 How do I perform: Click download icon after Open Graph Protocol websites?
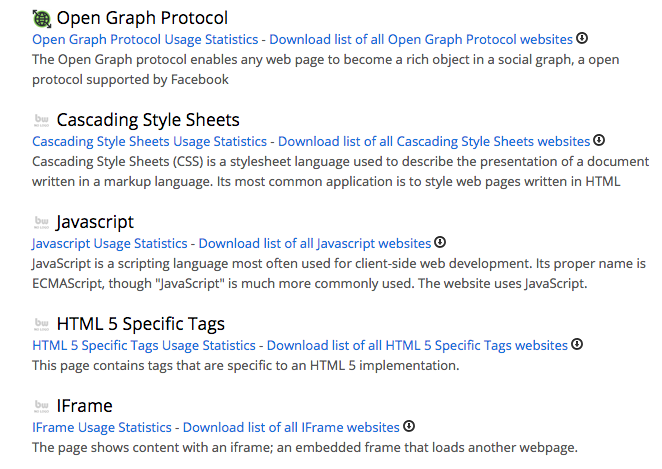pos(582,38)
